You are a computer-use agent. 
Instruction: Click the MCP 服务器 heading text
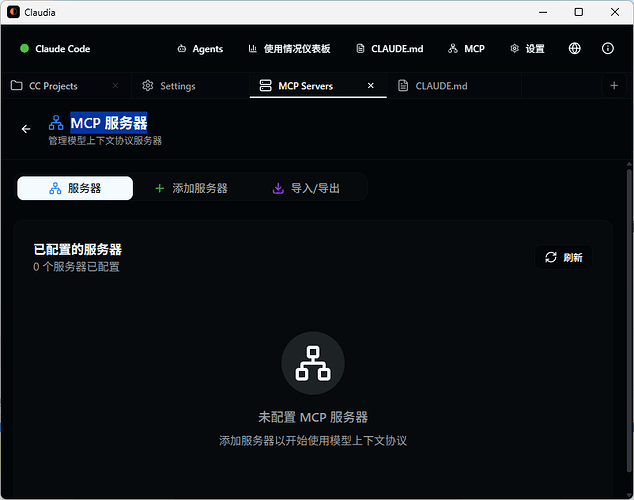coord(109,123)
